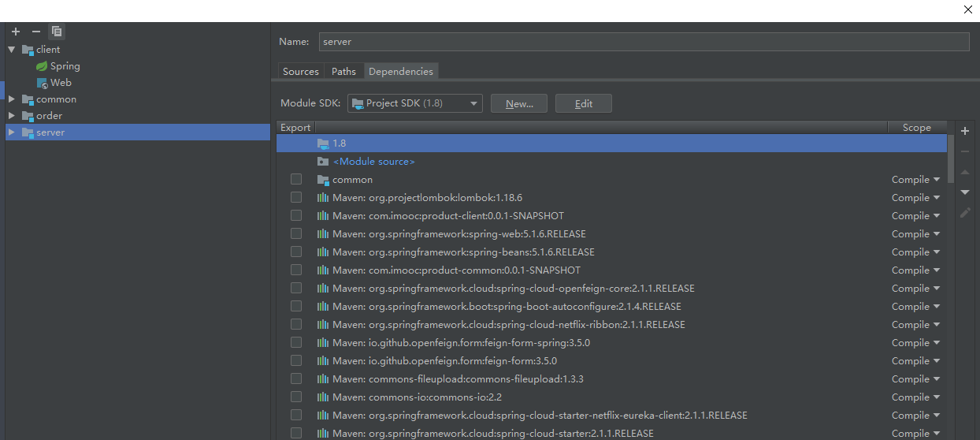Image resolution: width=980 pixels, height=440 pixels.
Task: Edit dependency with the pencil icon
Action: coord(965,213)
